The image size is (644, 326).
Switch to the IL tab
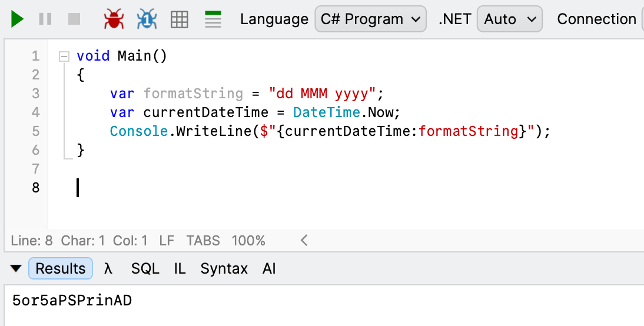[x=180, y=268]
